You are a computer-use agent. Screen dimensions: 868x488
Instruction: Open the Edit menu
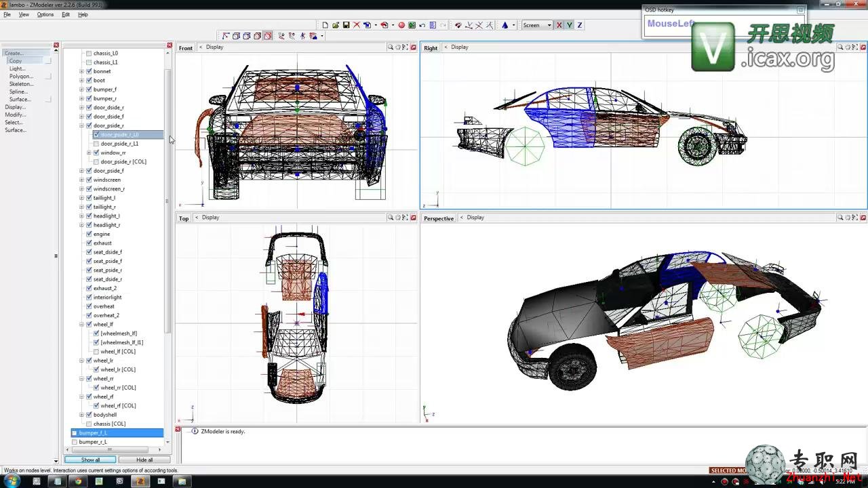tap(66, 14)
